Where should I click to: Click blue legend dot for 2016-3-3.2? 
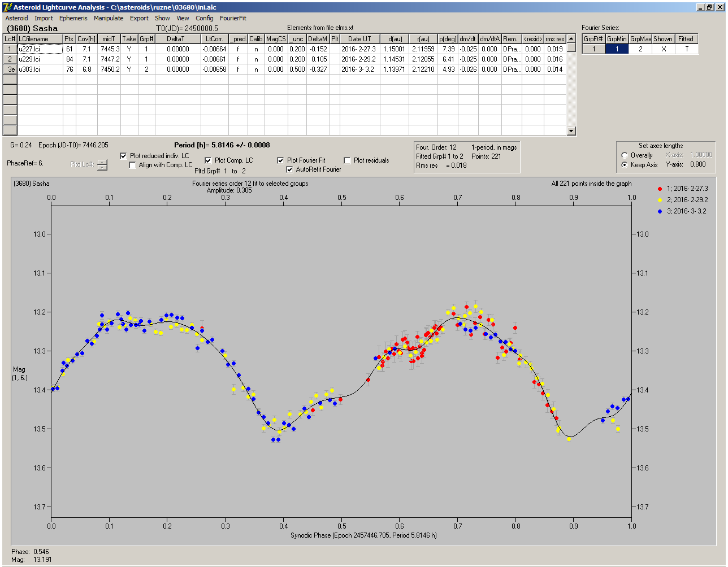pos(661,211)
